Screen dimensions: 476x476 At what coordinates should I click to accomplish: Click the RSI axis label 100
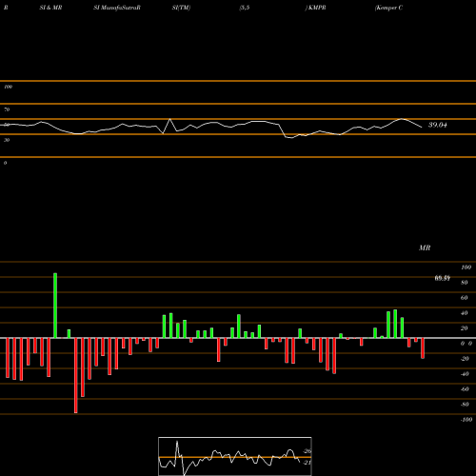click(x=8, y=87)
